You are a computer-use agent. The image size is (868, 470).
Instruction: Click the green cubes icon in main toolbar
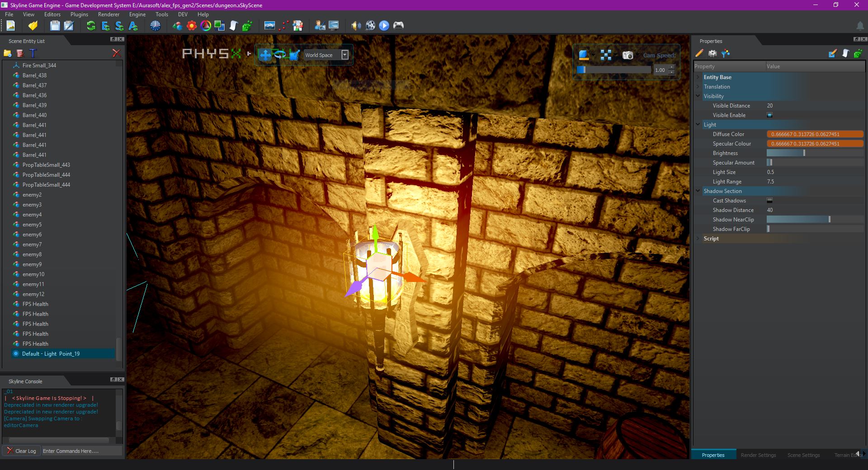click(x=247, y=26)
